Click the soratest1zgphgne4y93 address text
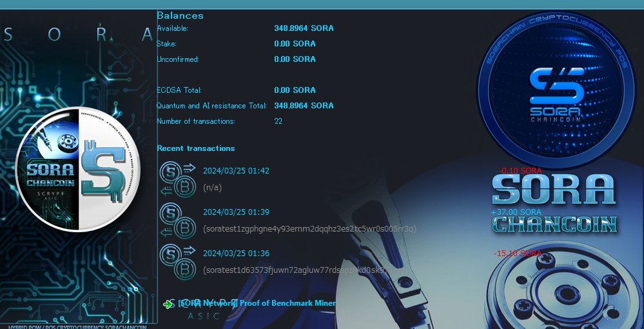The image size is (644, 329). (309, 229)
